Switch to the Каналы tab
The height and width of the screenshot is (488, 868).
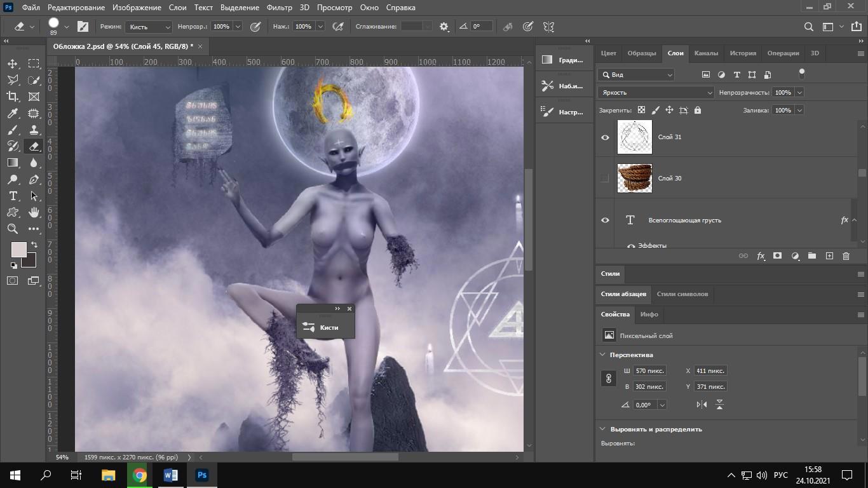click(706, 53)
